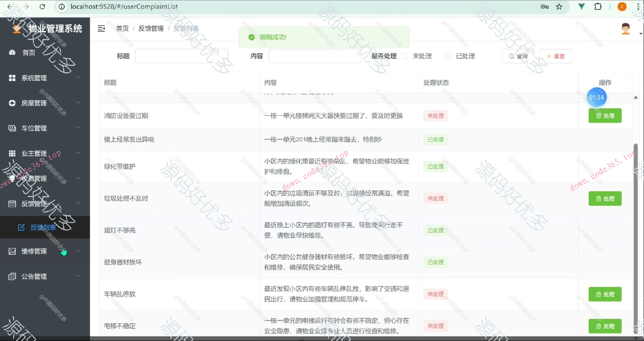Expand the 反馈管理 menu chevron
The width and height of the screenshot is (644, 341).
click(78, 202)
